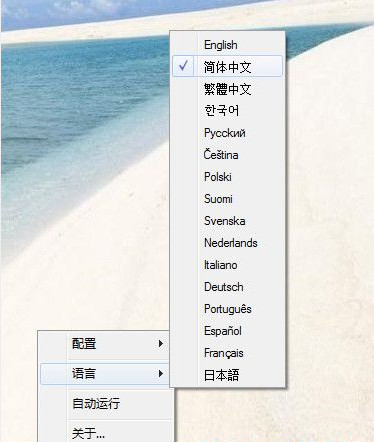Toggle 自动运行 menu option
374x442 pixels.
[x=105, y=403]
